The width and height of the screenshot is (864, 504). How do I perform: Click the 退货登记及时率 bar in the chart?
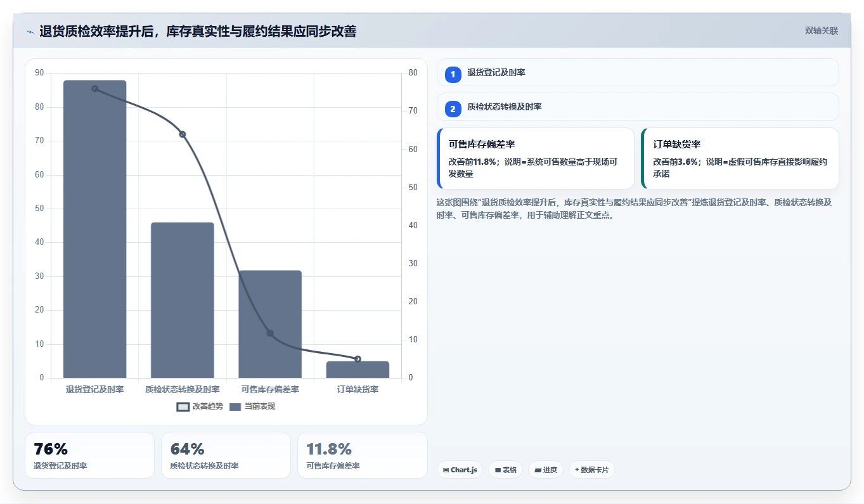(94, 229)
